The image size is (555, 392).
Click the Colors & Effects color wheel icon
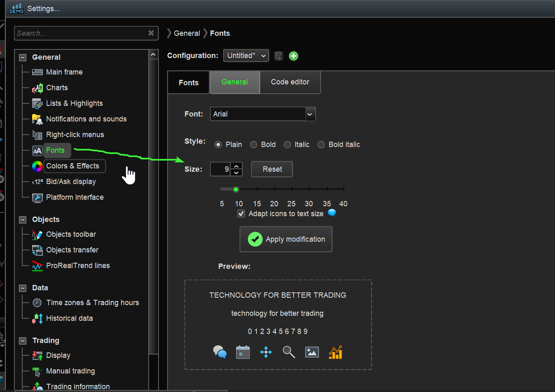37,166
